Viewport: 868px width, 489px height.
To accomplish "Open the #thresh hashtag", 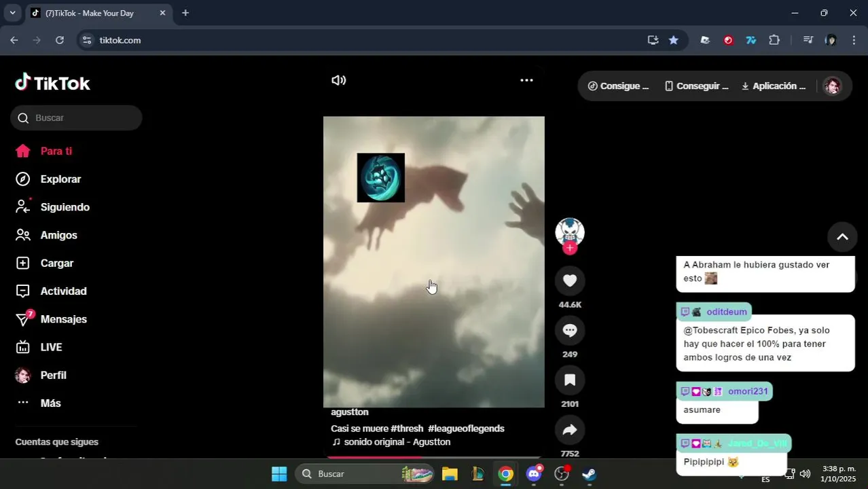I will pyautogui.click(x=407, y=429).
